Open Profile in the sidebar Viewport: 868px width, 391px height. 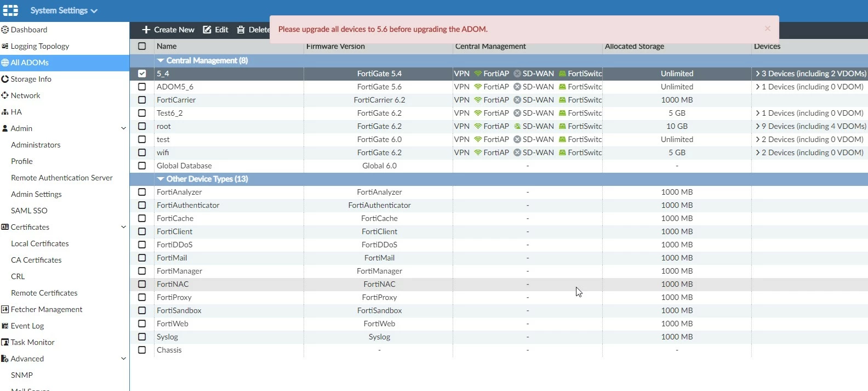coord(22,161)
